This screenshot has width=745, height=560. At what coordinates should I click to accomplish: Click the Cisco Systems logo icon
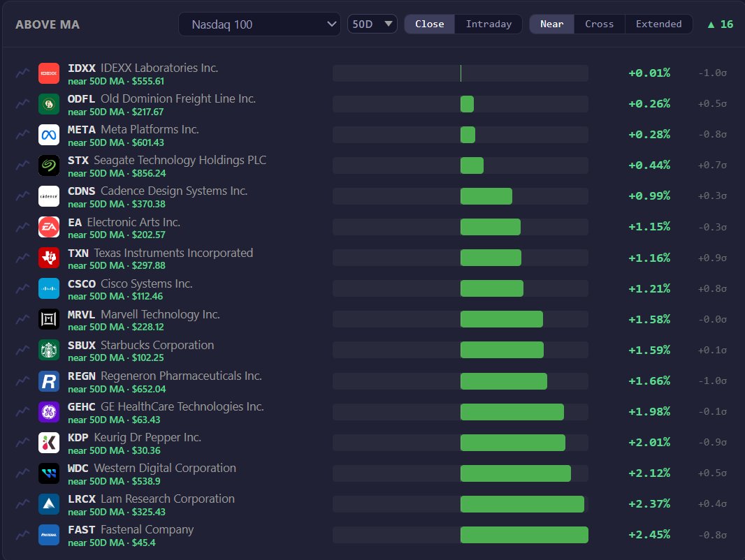49,288
